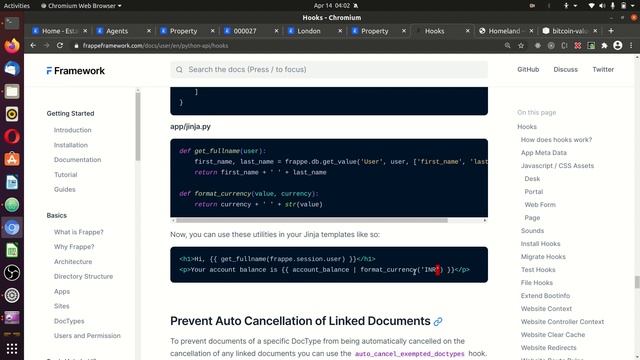This screenshot has width=640, height=360.
Task: Click the left sidebar scrollbar
Action: 138,127
